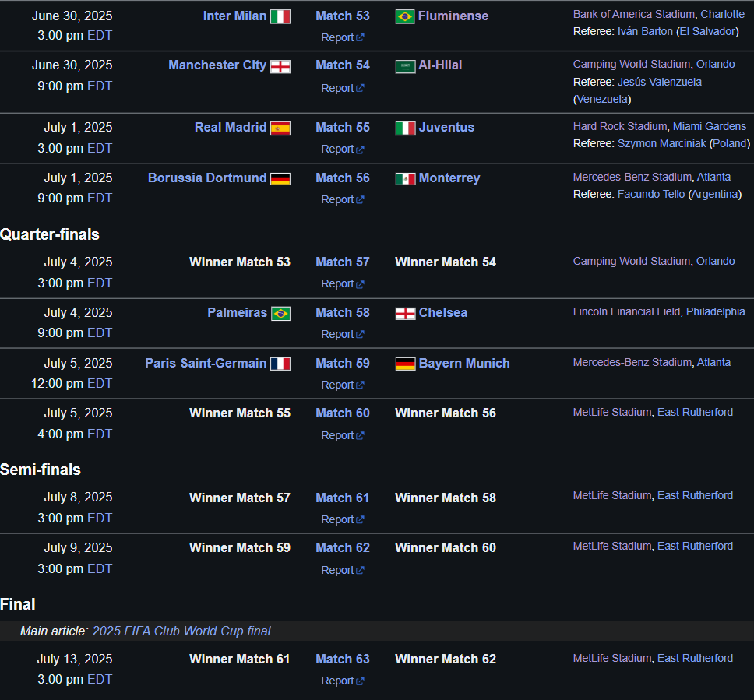Click the Match 63 link
Image resolution: width=754 pixels, height=700 pixels.
pos(343,660)
